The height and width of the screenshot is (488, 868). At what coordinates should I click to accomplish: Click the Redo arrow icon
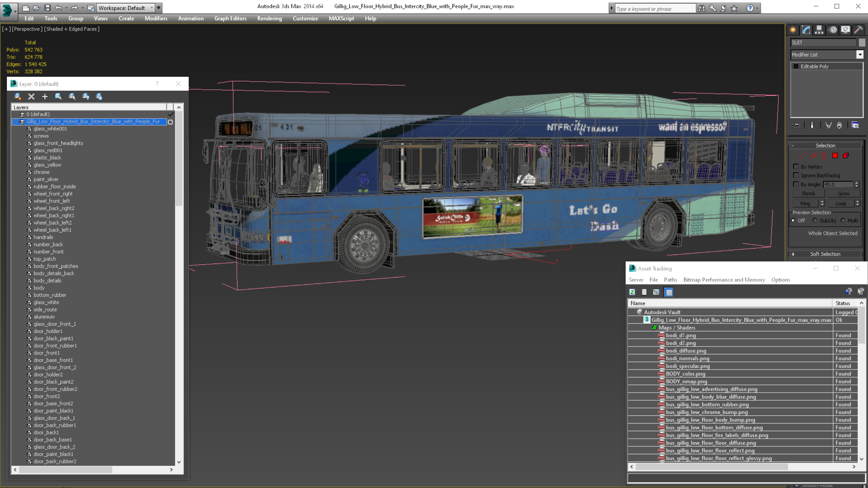(x=74, y=8)
